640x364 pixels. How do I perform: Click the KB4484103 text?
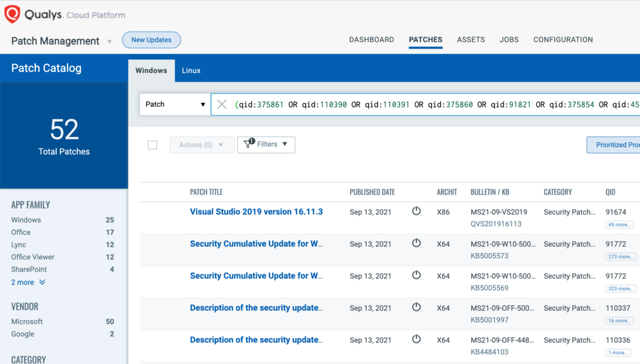489,352
